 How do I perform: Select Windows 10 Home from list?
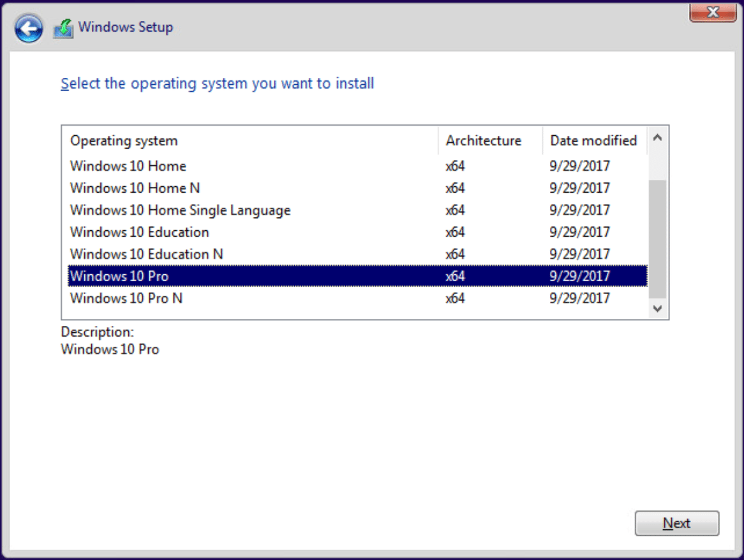click(x=128, y=166)
